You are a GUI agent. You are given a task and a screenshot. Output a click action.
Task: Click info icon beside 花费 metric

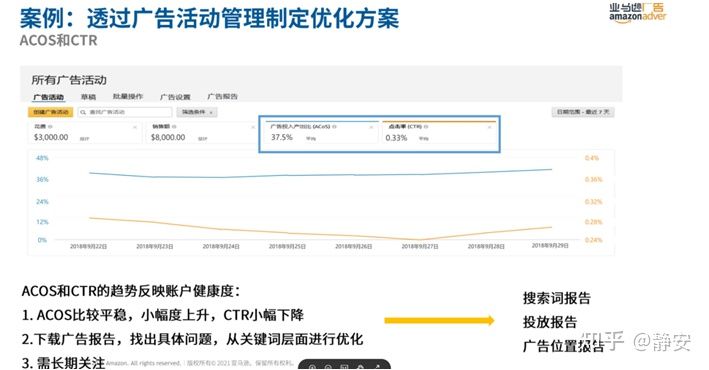point(51,127)
